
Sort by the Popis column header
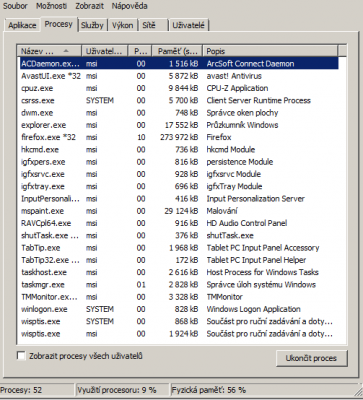click(x=270, y=51)
